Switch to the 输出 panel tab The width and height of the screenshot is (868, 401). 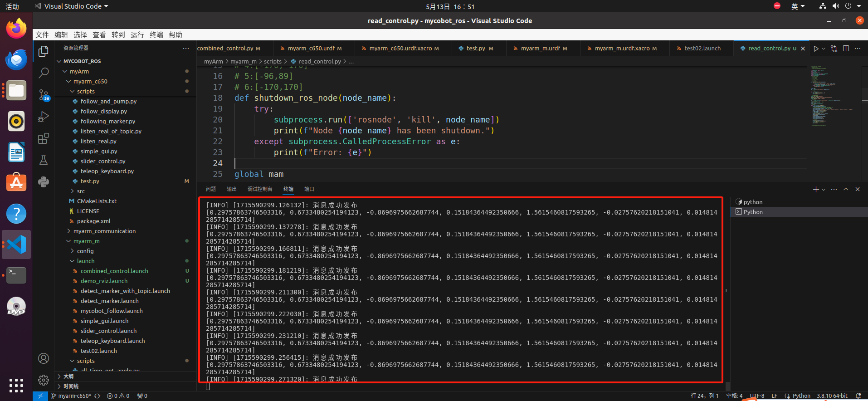232,189
